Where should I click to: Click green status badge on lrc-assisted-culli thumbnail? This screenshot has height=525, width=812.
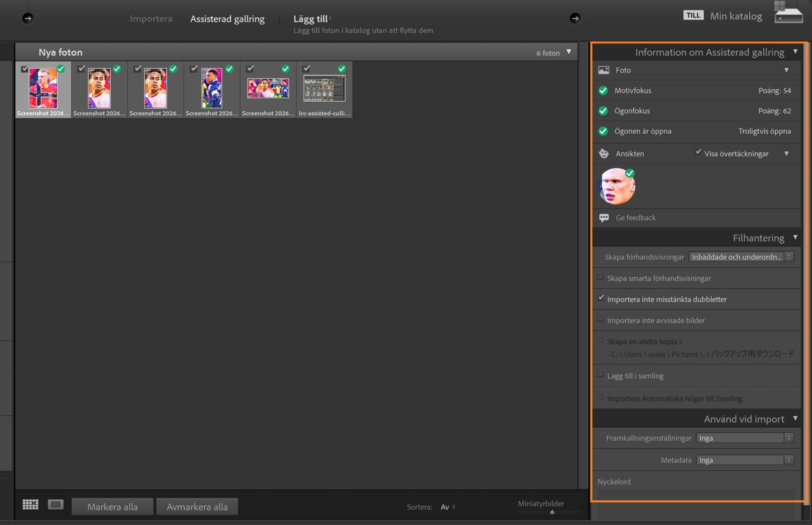(342, 69)
